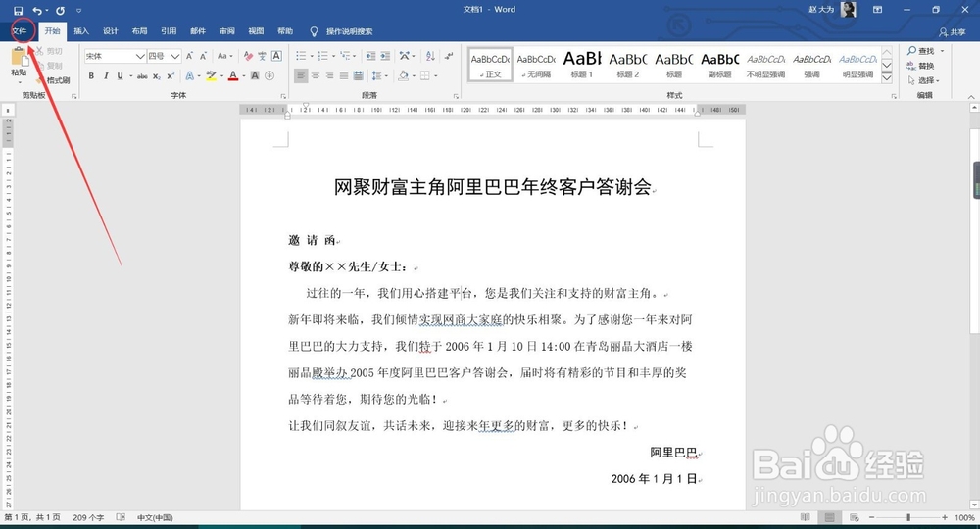Expand the Styles gallery more arrow

pyautogui.click(x=887, y=78)
